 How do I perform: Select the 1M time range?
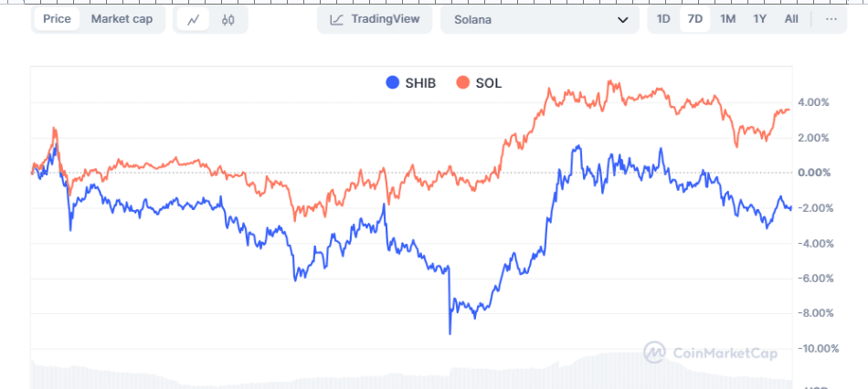tap(727, 19)
